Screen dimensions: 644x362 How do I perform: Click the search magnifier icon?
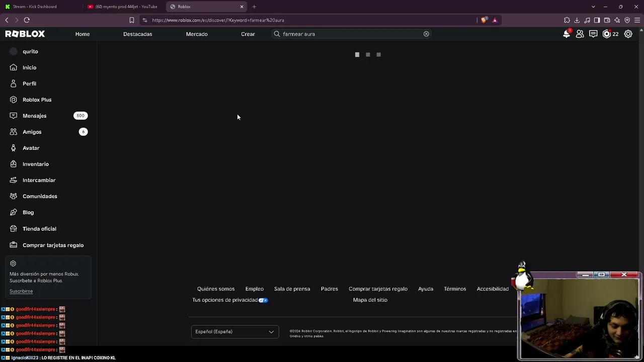pos(277,34)
